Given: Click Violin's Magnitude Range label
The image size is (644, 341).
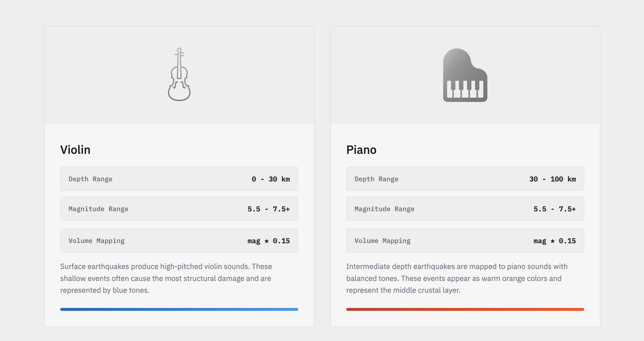Looking at the screenshot, I should point(98,209).
